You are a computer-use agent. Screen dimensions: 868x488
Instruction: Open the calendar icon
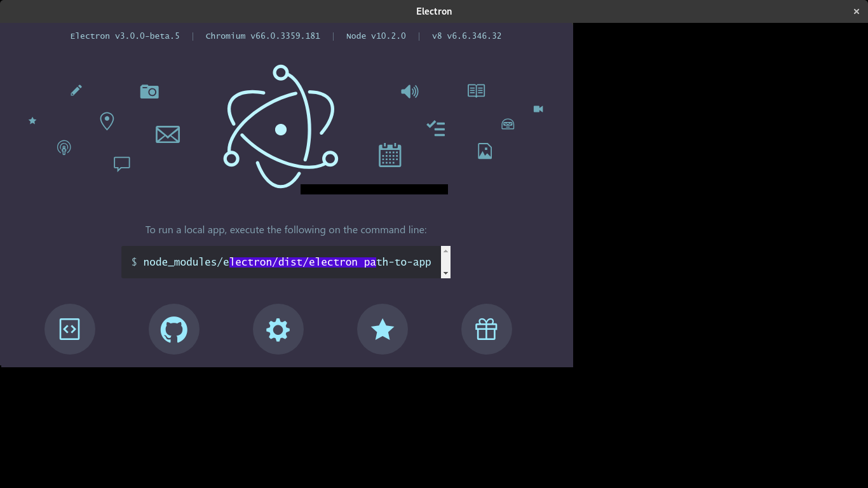pos(390,154)
